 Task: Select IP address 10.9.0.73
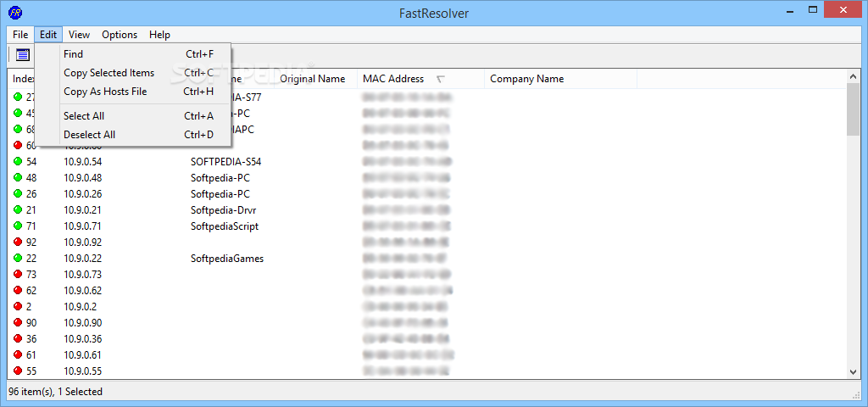83,275
